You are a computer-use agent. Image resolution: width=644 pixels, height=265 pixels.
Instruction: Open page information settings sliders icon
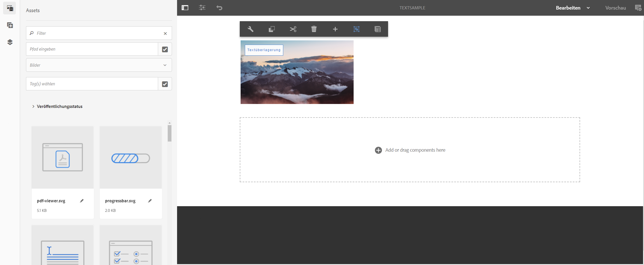pos(202,8)
